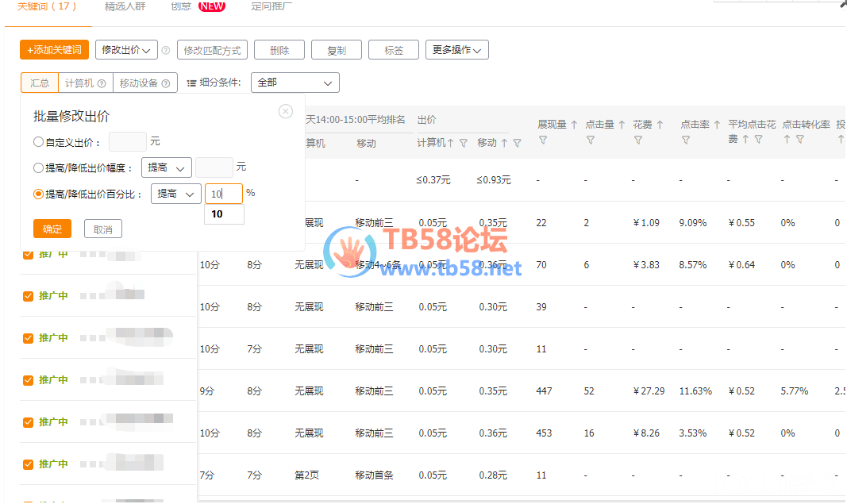Open the 细分条件 全部 dropdown
This screenshot has width=847, height=504.
point(295,83)
